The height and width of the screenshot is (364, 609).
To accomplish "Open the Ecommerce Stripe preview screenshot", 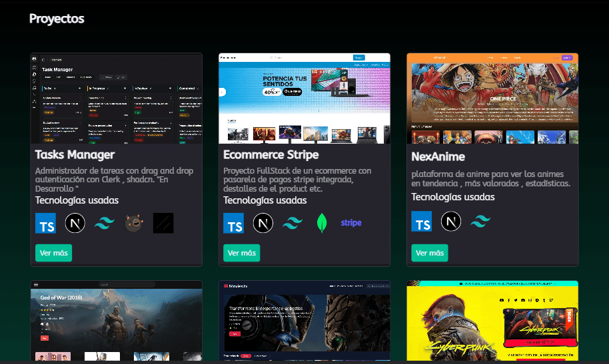I will (x=304, y=98).
